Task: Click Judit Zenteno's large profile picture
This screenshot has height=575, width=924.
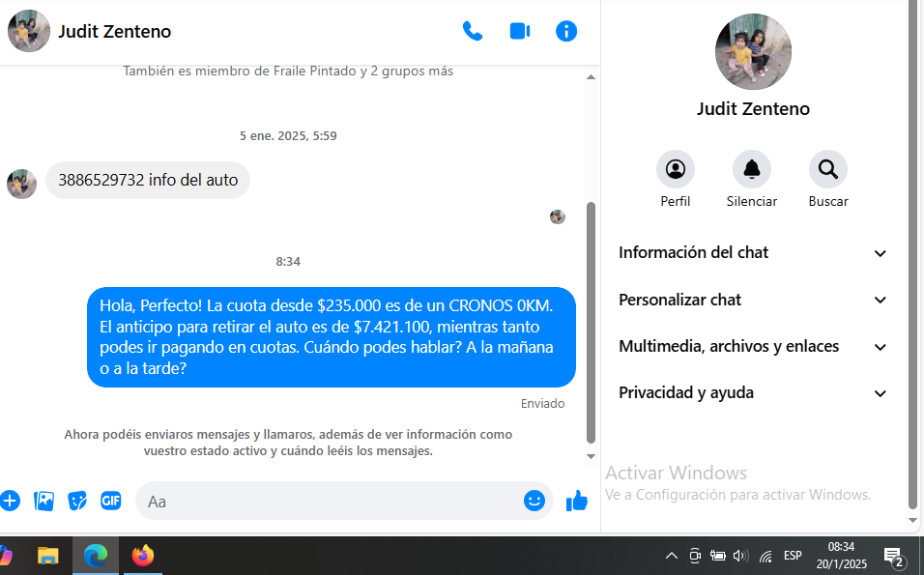Action: 753,52
